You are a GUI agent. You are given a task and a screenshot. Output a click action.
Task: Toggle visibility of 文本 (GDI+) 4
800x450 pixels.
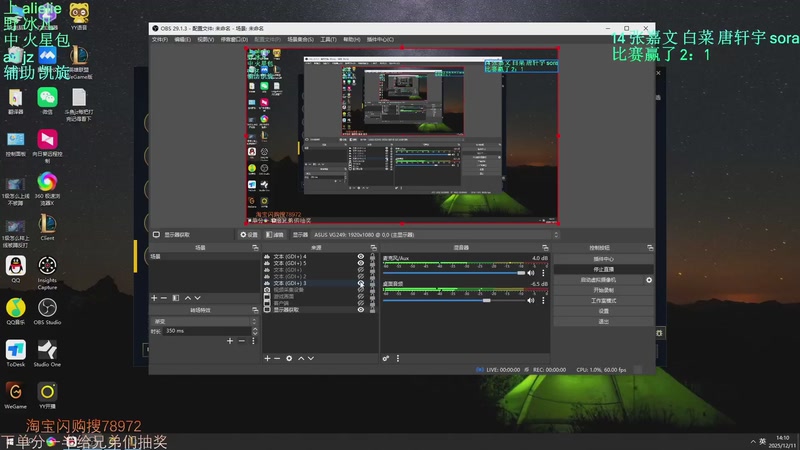point(361,257)
